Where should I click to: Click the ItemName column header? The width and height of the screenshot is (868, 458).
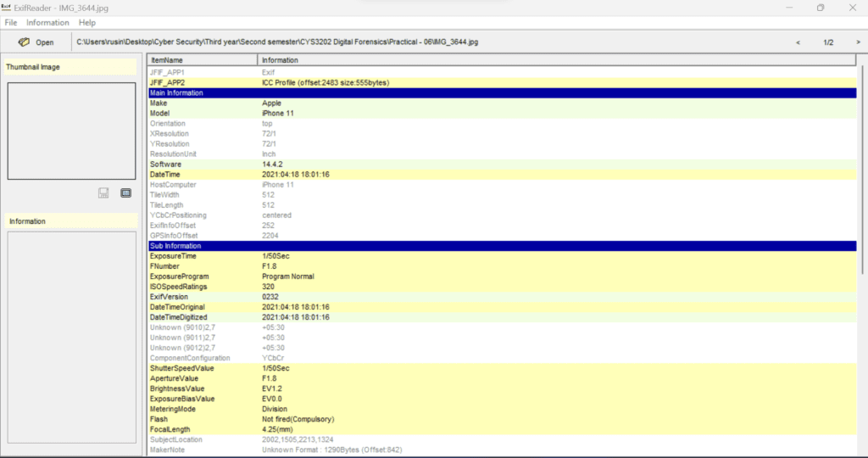coord(202,60)
